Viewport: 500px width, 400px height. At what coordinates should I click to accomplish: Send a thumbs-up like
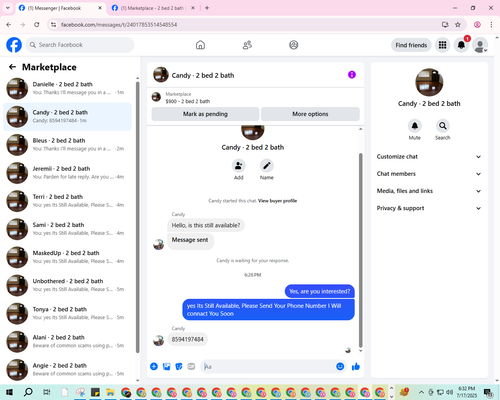coord(356,367)
